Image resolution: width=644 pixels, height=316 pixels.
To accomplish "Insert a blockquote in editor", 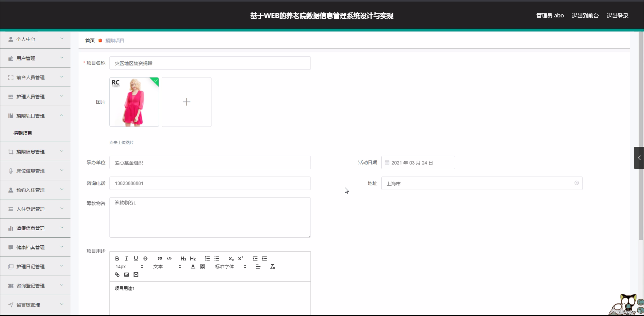I will click(160, 259).
